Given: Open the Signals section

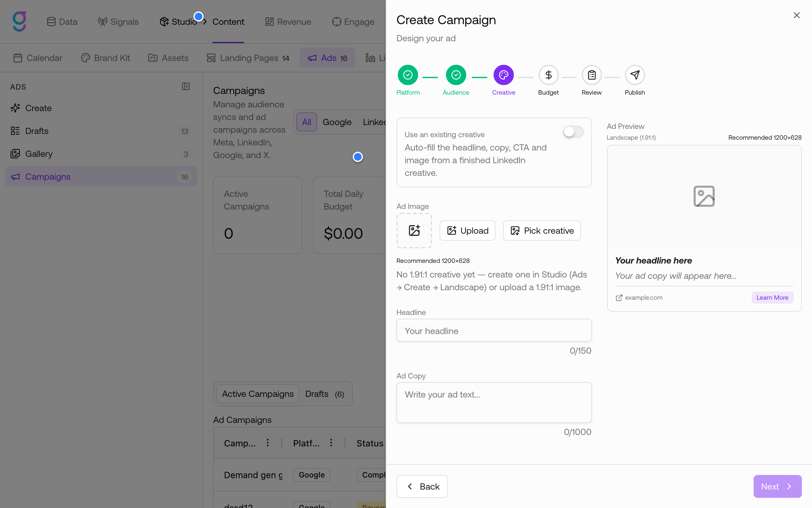Looking at the screenshot, I should (x=118, y=22).
